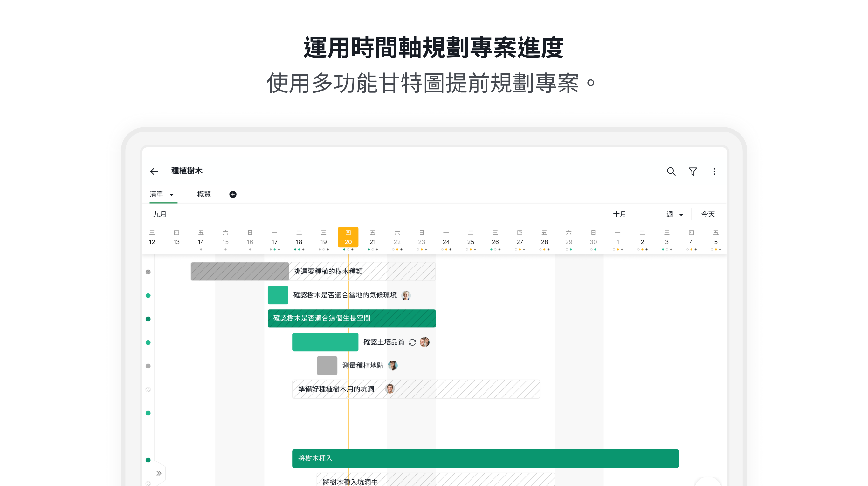Open the 清單 view dropdown
Screen dimensions: 868x486
tap(162, 194)
